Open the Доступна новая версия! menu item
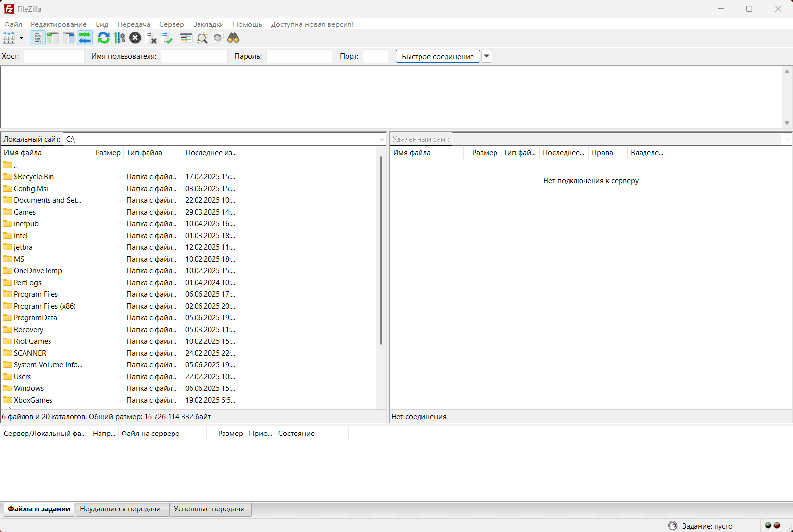The image size is (793, 532). pos(312,24)
